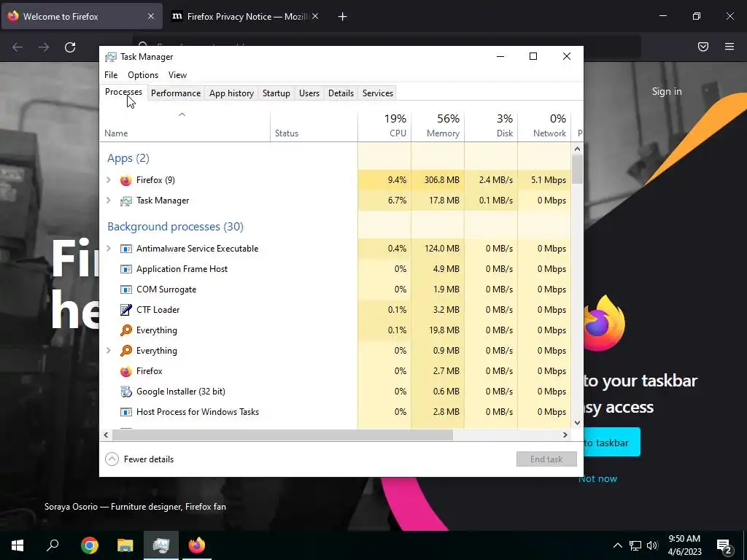Image resolution: width=747 pixels, height=560 pixels.
Task: Expand the Task Manager process group
Action: (109, 201)
